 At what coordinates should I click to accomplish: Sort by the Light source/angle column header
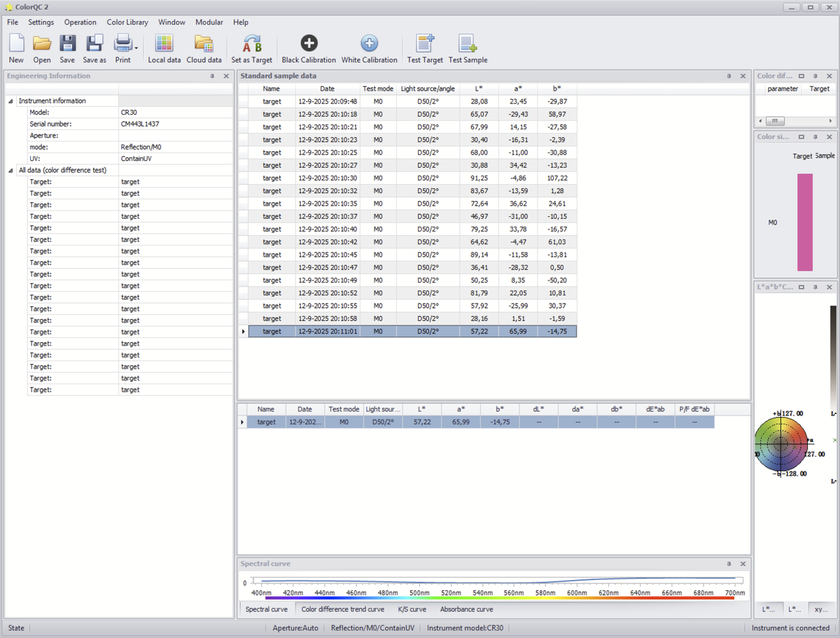[x=428, y=89]
